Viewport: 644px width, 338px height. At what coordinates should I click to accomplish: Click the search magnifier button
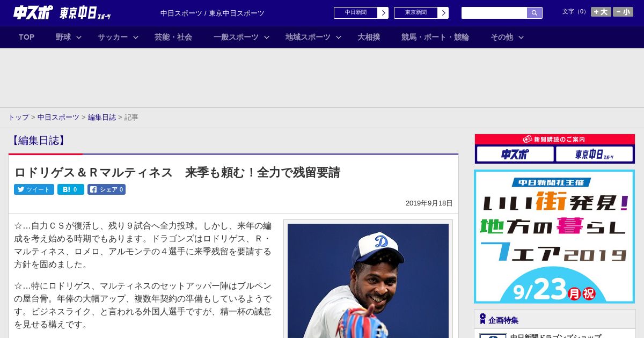pyautogui.click(x=535, y=13)
